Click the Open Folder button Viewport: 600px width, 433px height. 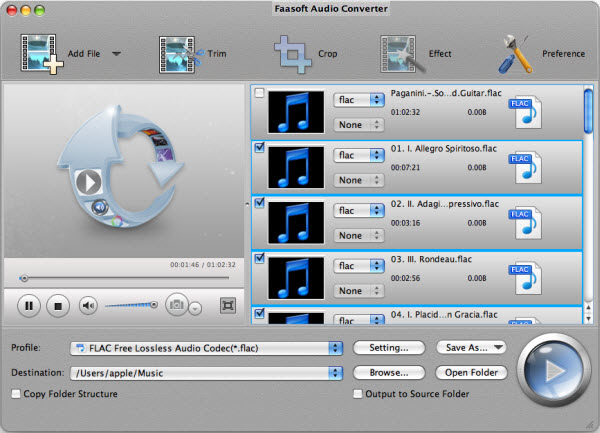pos(471,373)
